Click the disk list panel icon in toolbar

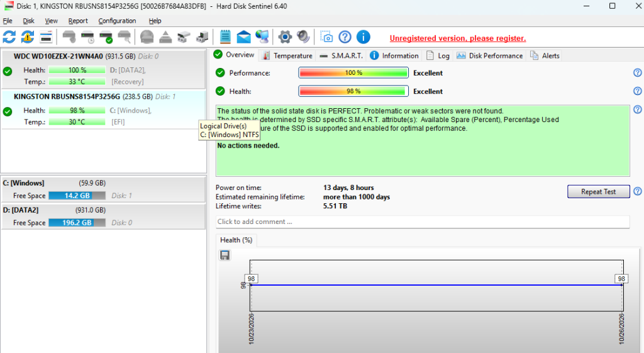point(46,37)
